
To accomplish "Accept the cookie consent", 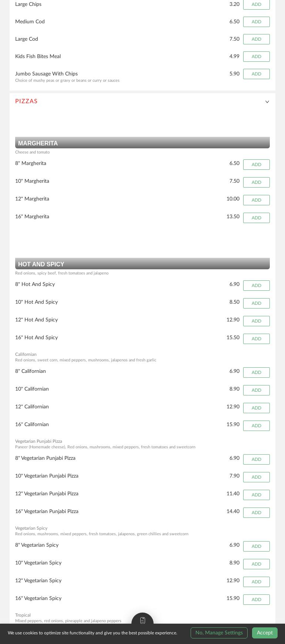I will coord(265,633).
